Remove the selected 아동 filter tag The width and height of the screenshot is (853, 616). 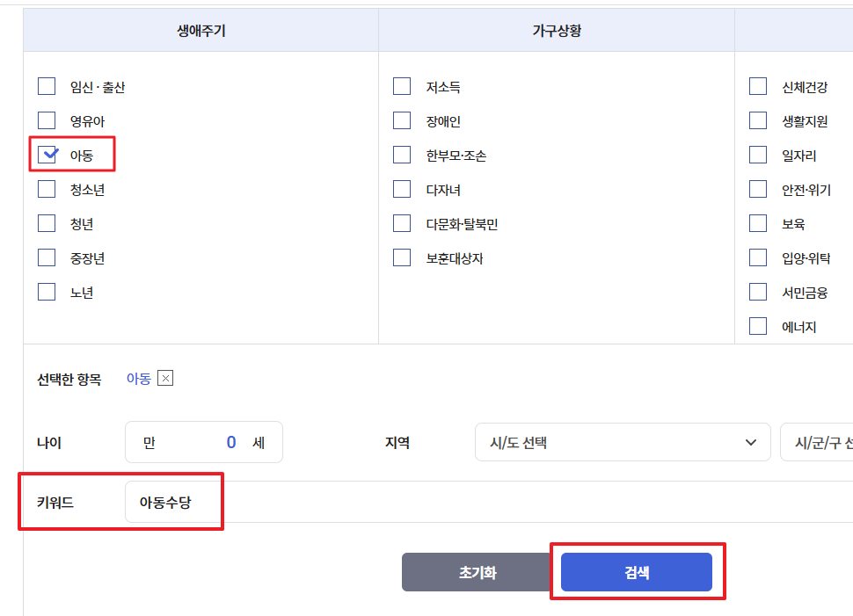click(165, 378)
